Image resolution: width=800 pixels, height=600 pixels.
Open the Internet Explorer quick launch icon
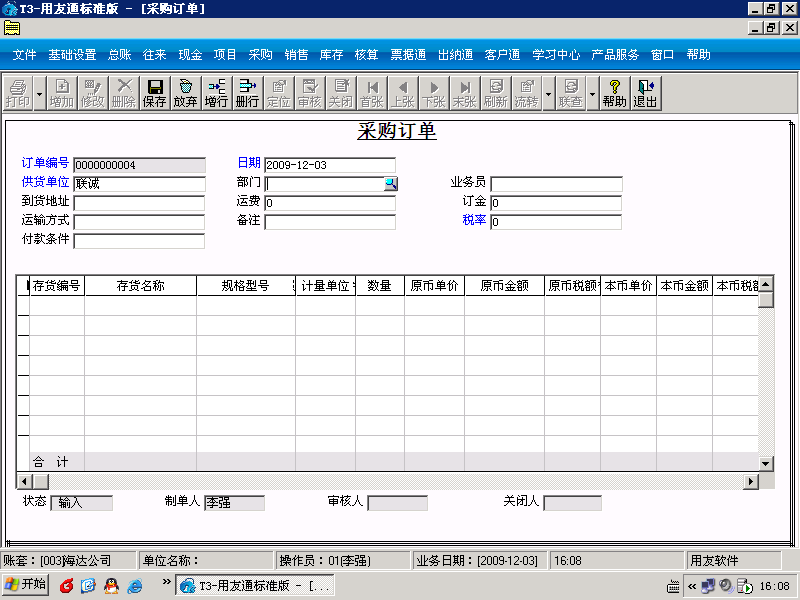(x=135, y=586)
